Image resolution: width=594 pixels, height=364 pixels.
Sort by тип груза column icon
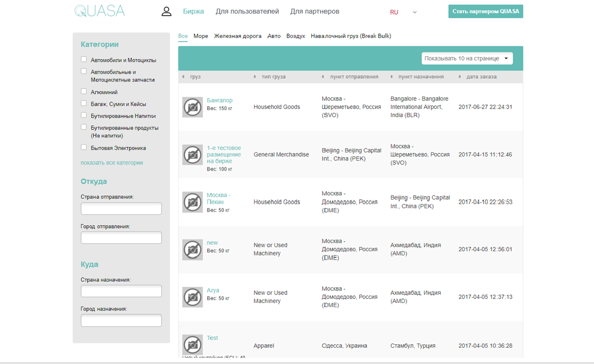(x=255, y=77)
